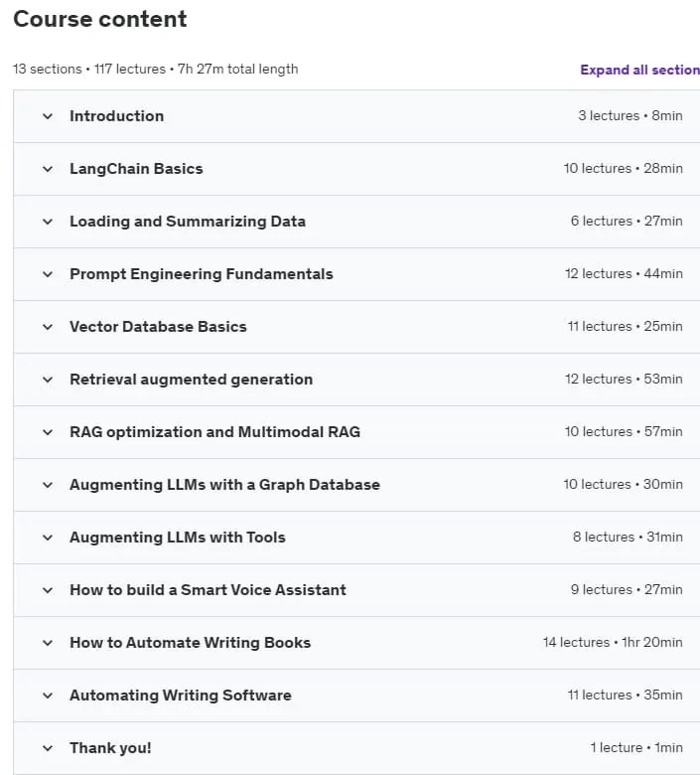700x775 pixels.
Task: Open the Augmenting LLMs with Tools section title
Action: [x=178, y=538]
